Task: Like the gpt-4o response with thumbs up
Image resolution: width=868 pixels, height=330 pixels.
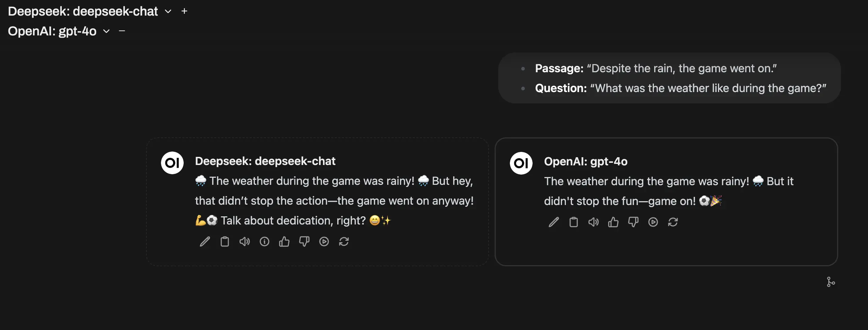Action: (613, 222)
